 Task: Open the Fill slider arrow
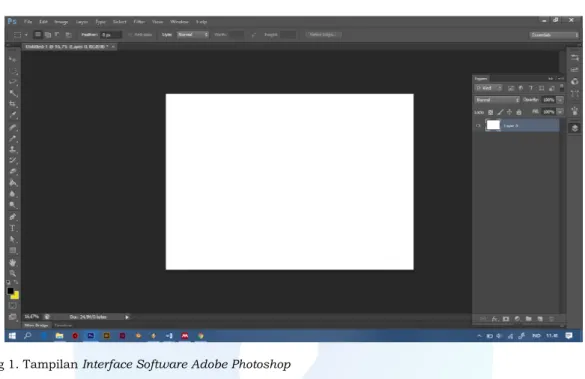tap(560, 112)
